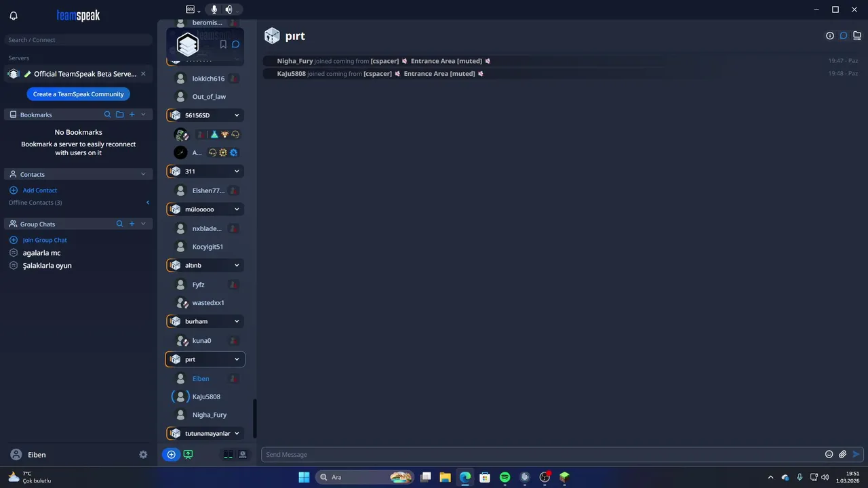The width and height of the screenshot is (868, 488).
Task: Switch to the chat view icon in the header
Action: pyautogui.click(x=844, y=36)
